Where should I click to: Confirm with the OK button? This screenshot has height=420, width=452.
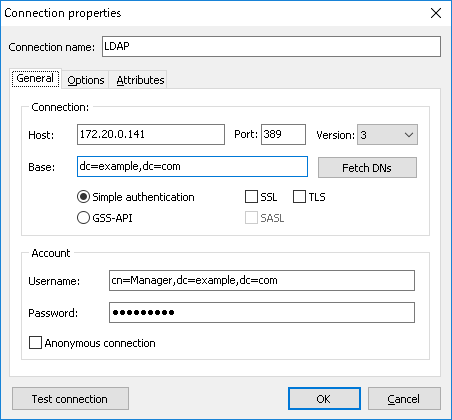(x=324, y=399)
